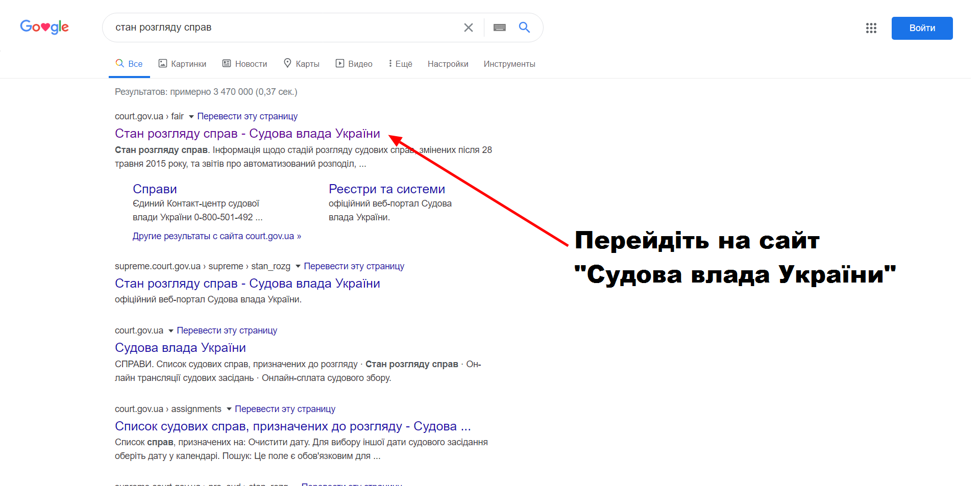Switch to the Новости tab
This screenshot has height=486, width=980.
pyautogui.click(x=244, y=64)
